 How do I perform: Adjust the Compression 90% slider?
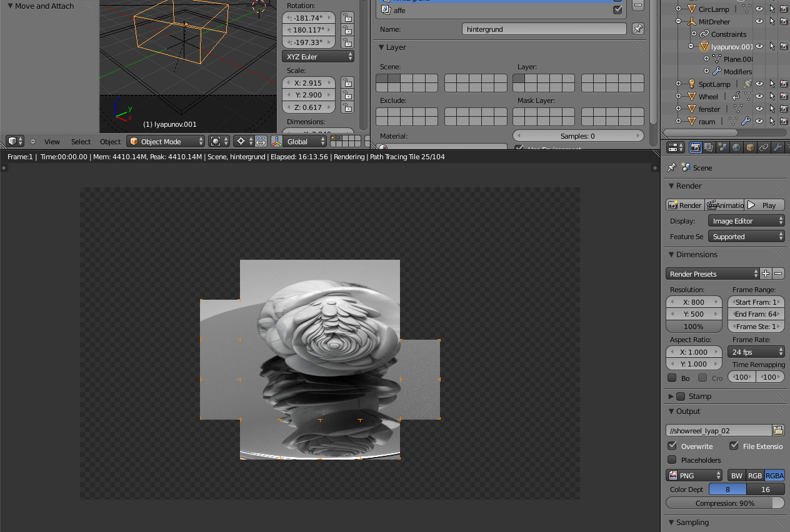[x=725, y=503]
